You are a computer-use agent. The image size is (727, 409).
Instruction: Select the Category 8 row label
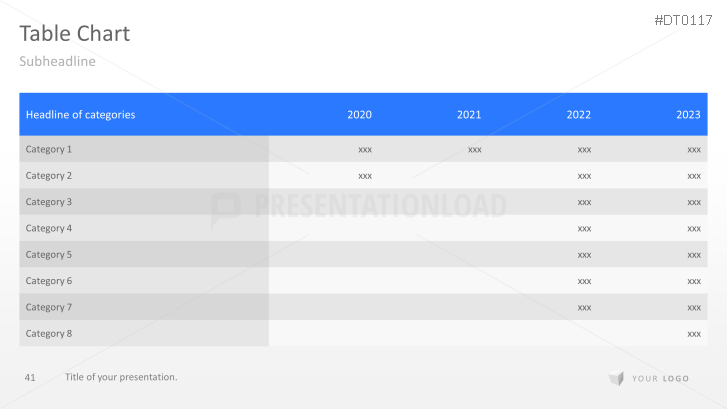point(49,333)
